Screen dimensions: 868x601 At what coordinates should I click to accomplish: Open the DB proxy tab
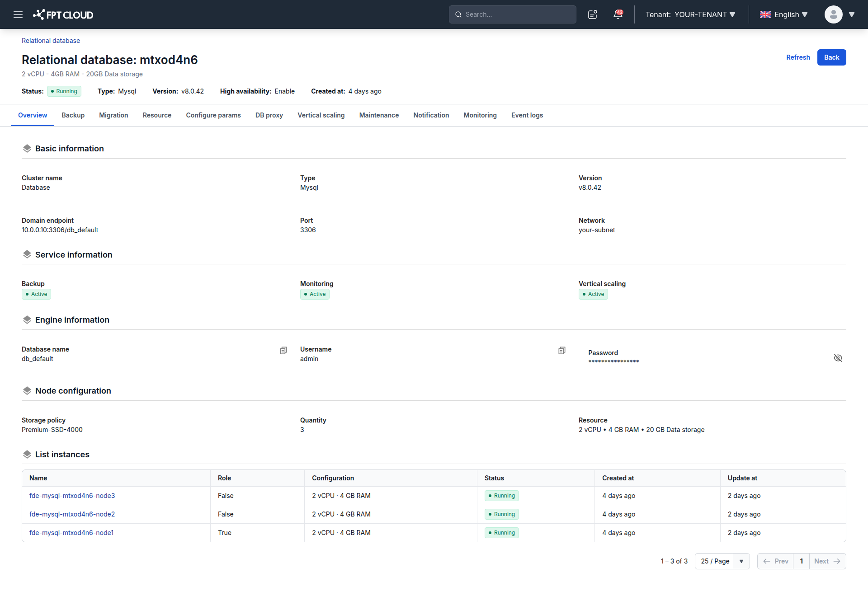tap(269, 115)
